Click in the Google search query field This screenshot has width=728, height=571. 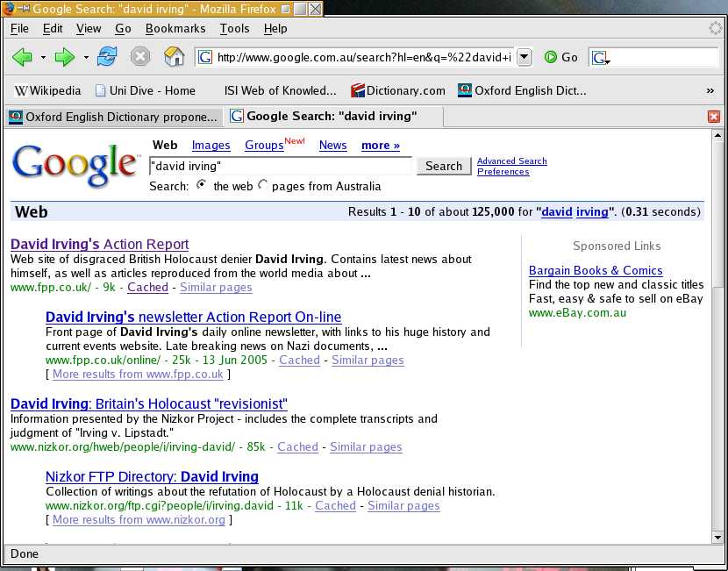point(280,166)
